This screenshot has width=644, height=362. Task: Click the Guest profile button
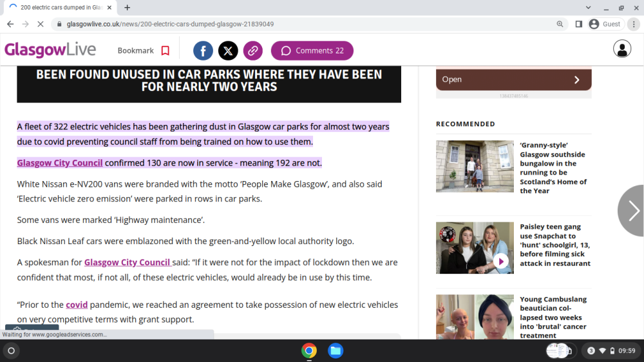click(605, 24)
